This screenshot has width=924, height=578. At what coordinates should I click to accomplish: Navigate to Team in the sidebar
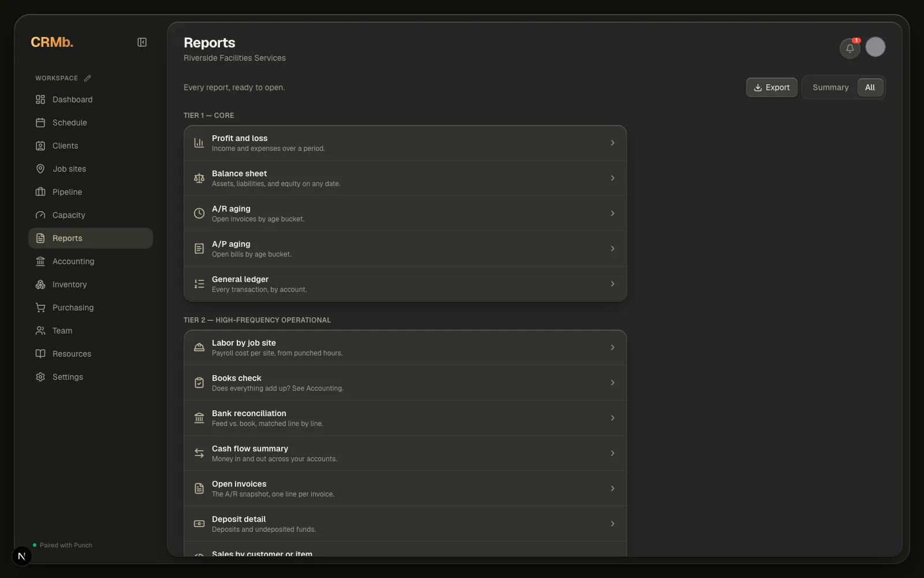pyautogui.click(x=91, y=331)
